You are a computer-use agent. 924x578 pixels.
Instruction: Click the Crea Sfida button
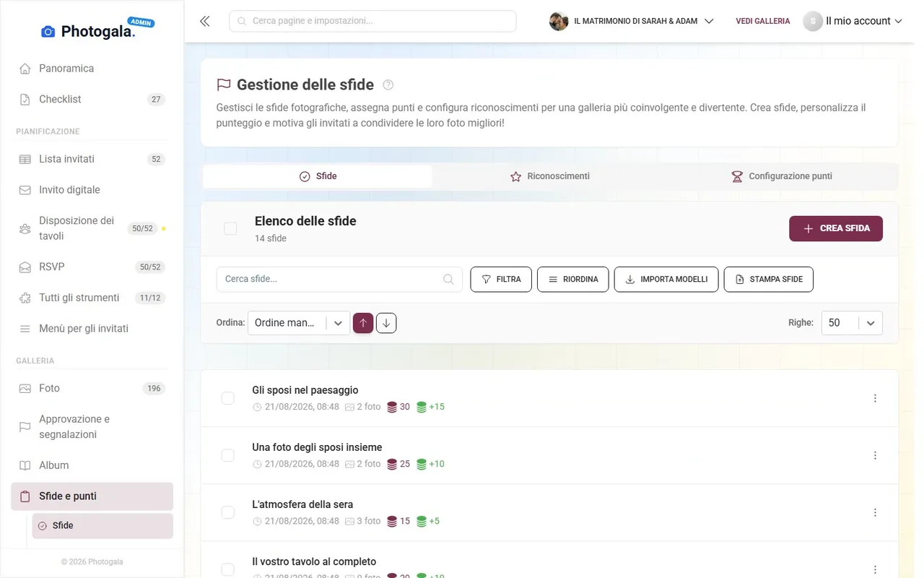[836, 228]
